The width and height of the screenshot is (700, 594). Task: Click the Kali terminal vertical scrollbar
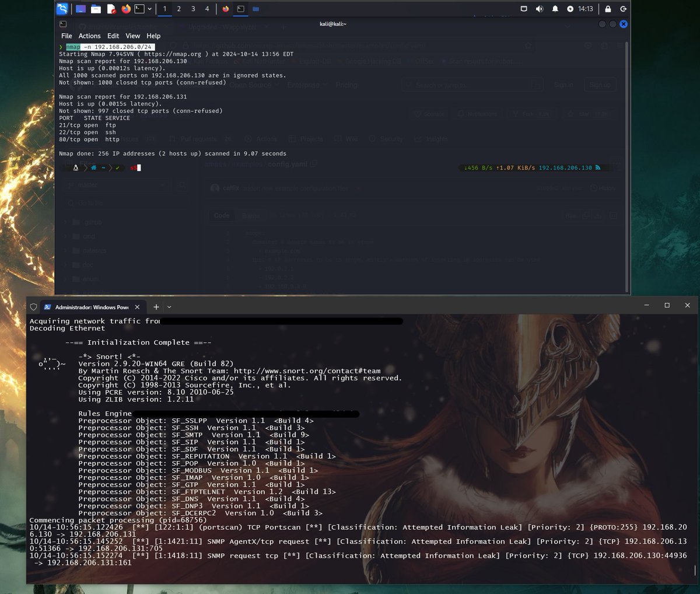point(627,166)
